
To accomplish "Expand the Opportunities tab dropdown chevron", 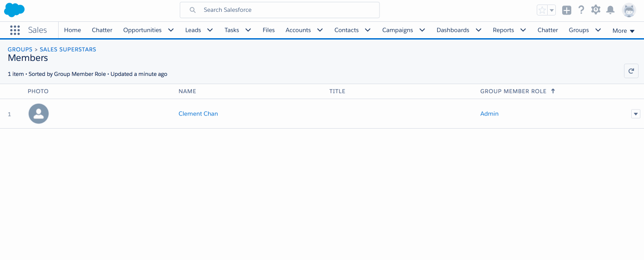I will point(171,30).
